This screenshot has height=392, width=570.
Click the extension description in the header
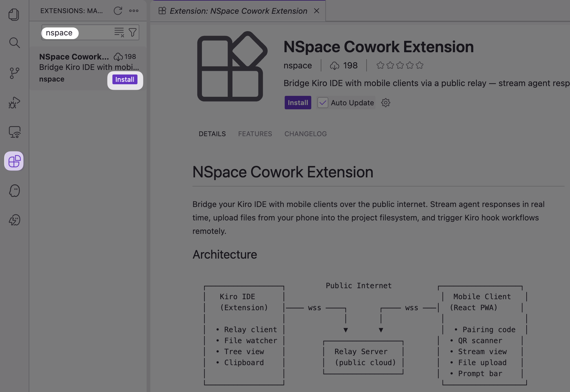tap(426, 83)
